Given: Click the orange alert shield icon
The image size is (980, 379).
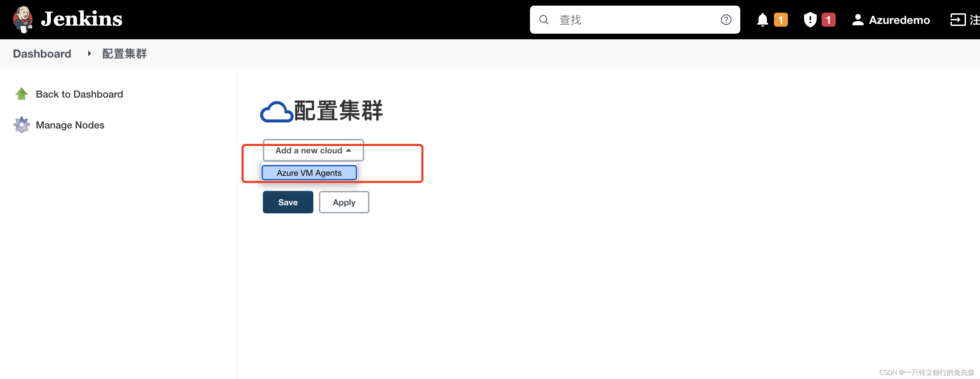Looking at the screenshot, I should click(809, 19).
